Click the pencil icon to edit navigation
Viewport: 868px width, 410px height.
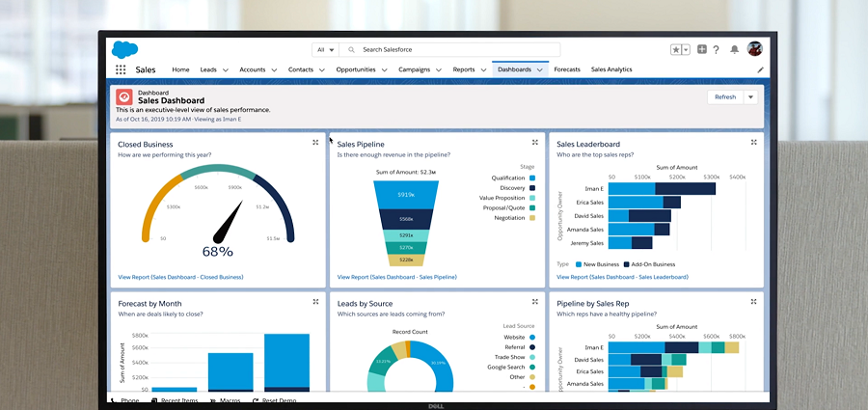(760, 69)
